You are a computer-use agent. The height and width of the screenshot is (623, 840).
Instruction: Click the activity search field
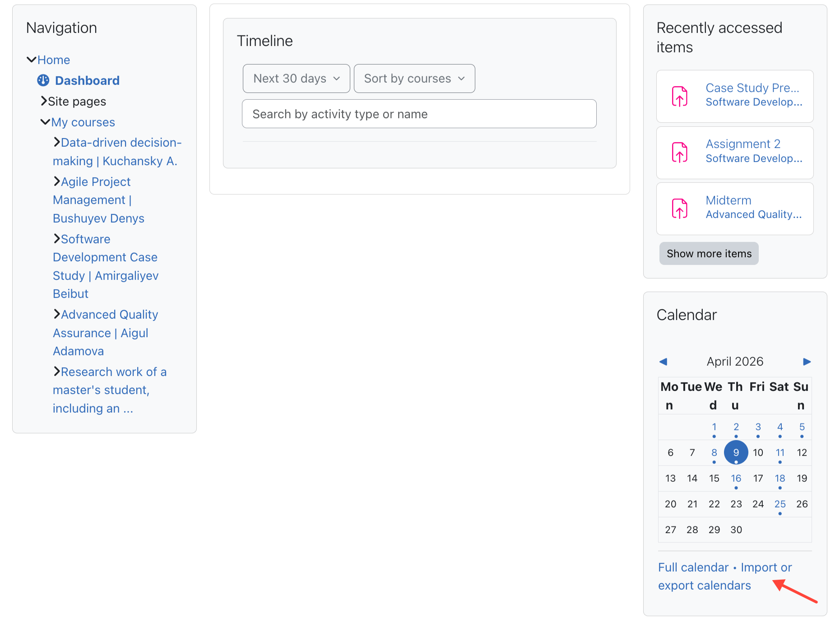(419, 114)
